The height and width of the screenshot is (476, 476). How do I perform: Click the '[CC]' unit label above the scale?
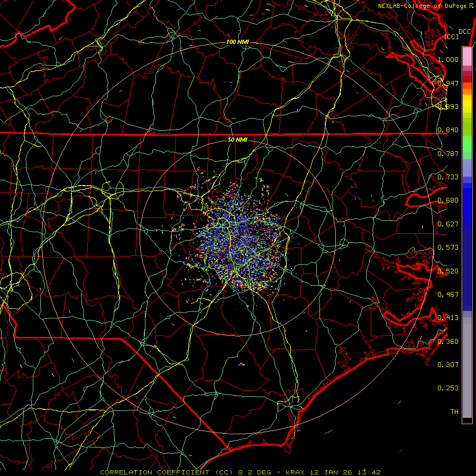pyautogui.click(x=452, y=36)
